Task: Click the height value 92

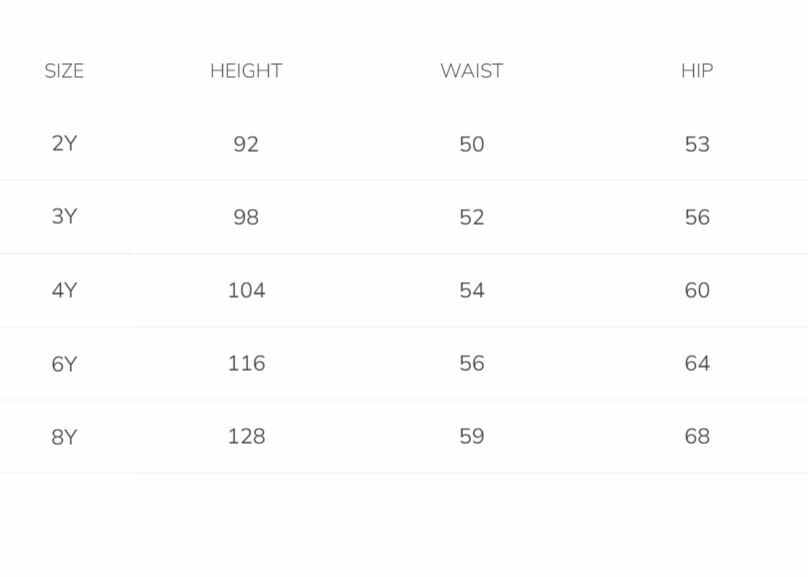Action: tap(246, 144)
